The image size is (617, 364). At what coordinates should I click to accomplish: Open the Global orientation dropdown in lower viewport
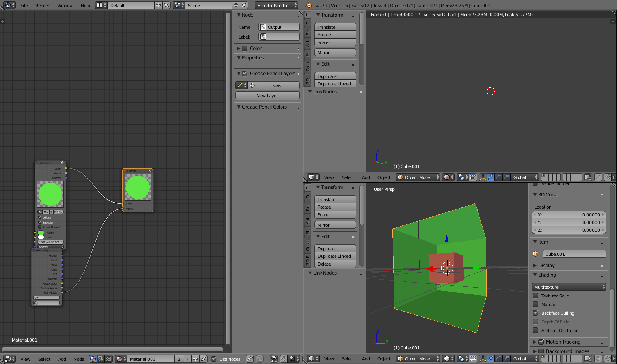[x=524, y=359]
